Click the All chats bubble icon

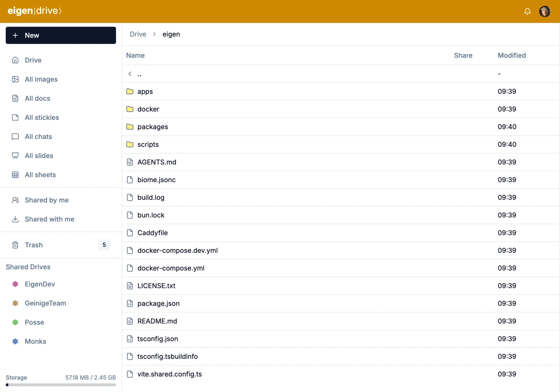click(x=15, y=137)
